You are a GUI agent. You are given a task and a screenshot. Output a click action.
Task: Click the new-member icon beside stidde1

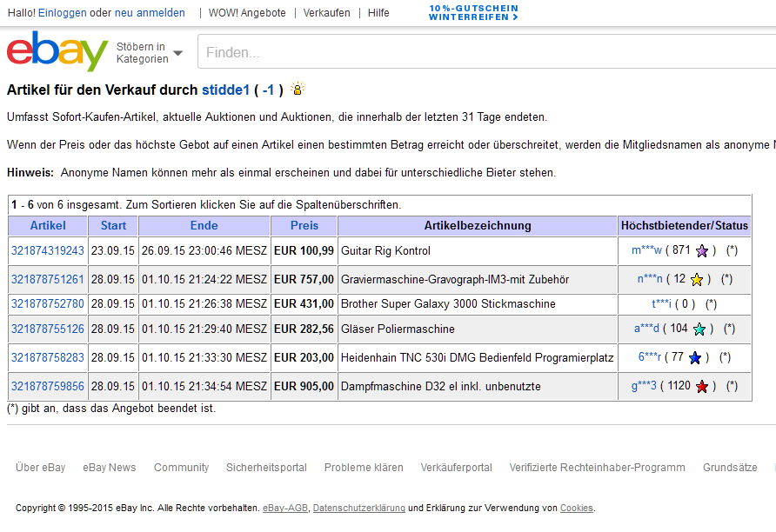(x=298, y=90)
